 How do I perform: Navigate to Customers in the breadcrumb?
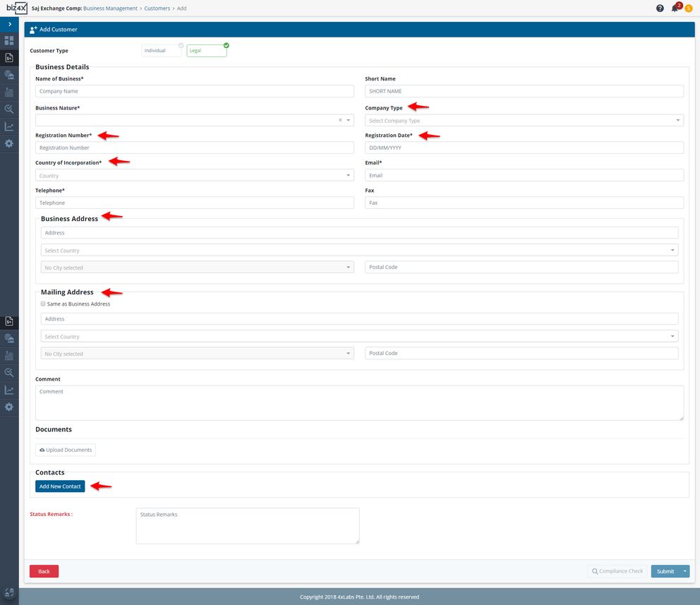(157, 8)
